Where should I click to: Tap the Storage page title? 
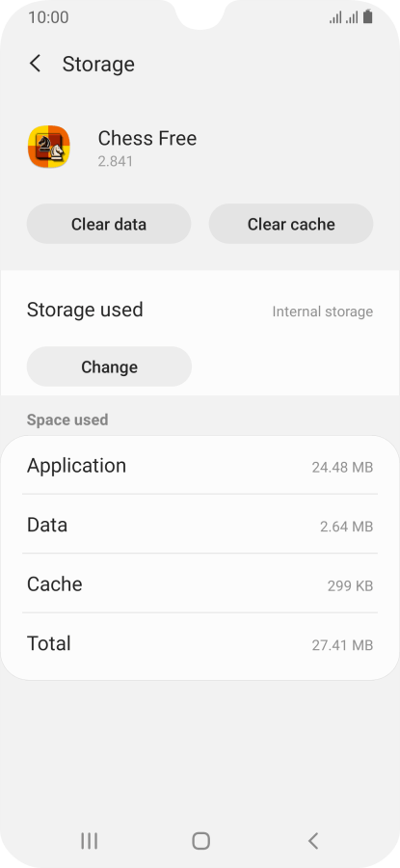98,65
